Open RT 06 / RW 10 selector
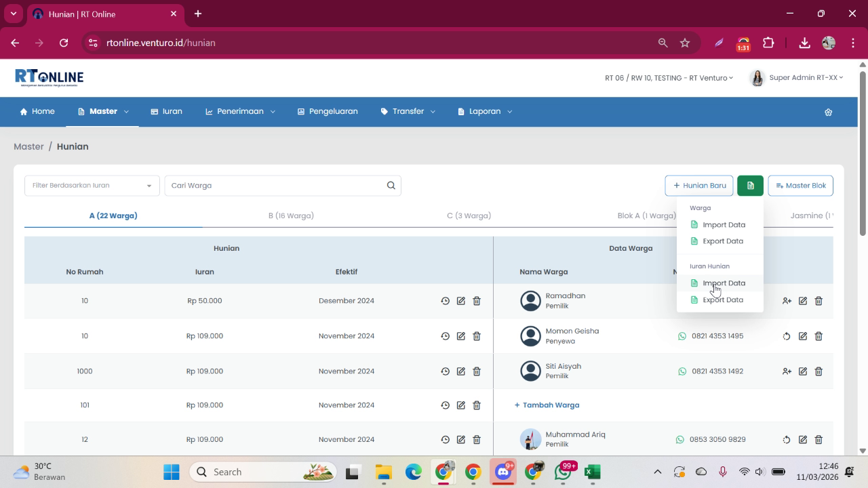Screen dimensions: 868x488 669,78
